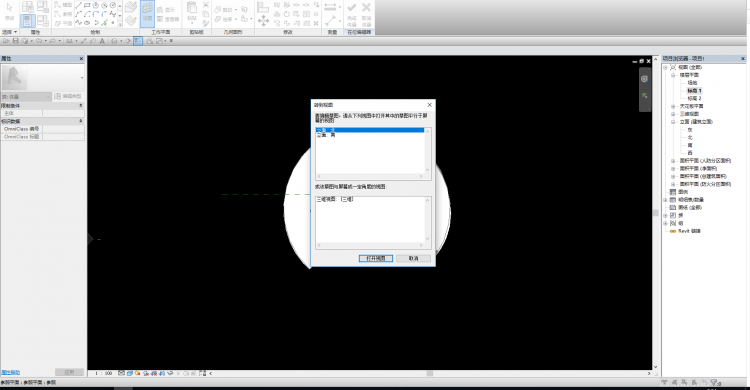Viewport: 750px width, 390px height.
Task: Click the OmniClass Number value field
Action: (x=64, y=129)
